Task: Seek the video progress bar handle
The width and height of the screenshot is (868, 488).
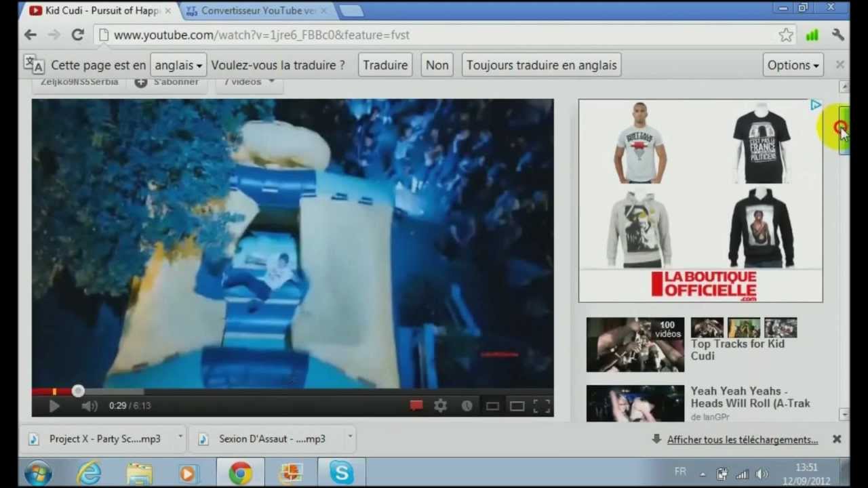Action: tap(78, 391)
